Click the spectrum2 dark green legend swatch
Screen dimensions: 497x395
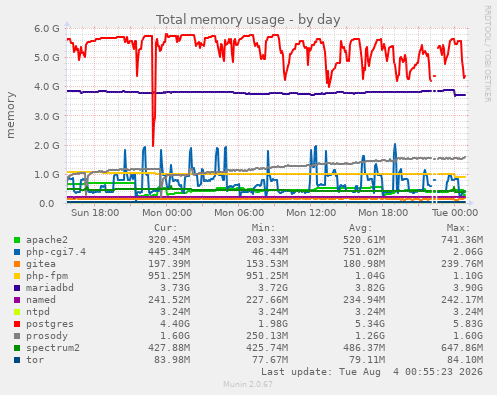tap(17, 348)
